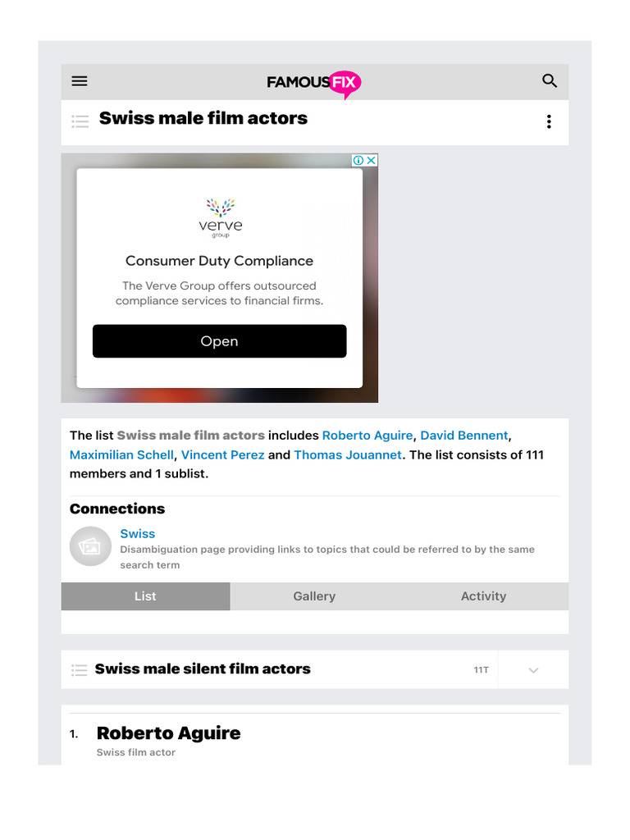The height and width of the screenshot is (840, 630).
Task: Switch to the Gallery tab
Action: (x=314, y=596)
